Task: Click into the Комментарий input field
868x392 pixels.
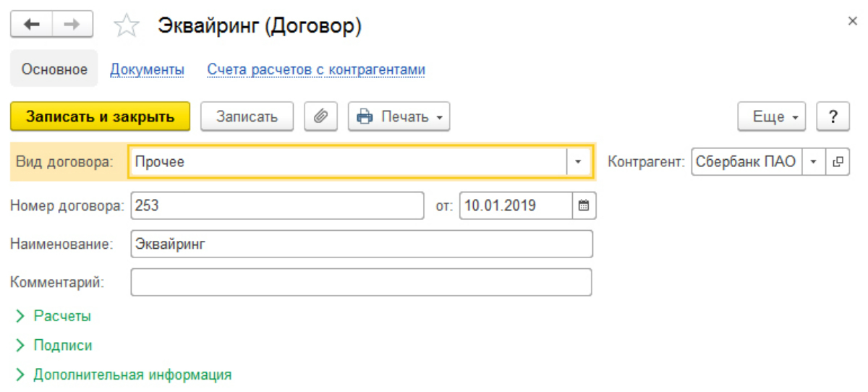Action: click(362, 282)
